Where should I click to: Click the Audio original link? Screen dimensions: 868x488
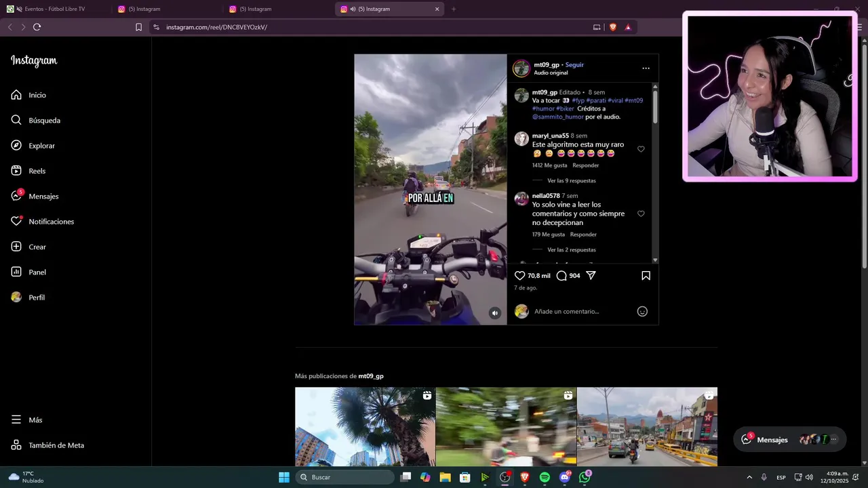tap(551, 73)
